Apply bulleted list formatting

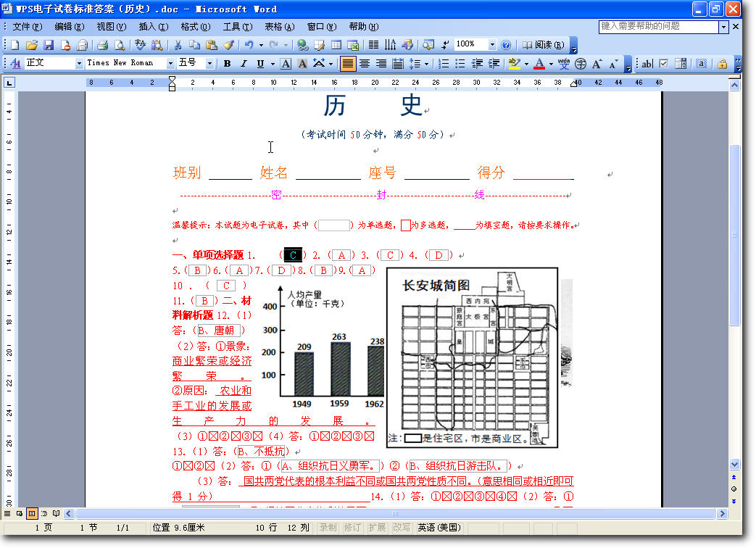point(460,64)
